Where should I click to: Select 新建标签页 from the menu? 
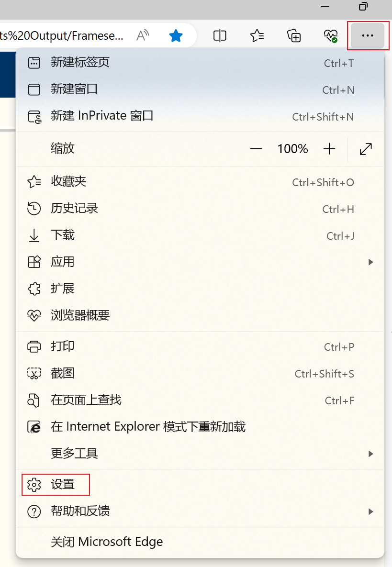80,62
